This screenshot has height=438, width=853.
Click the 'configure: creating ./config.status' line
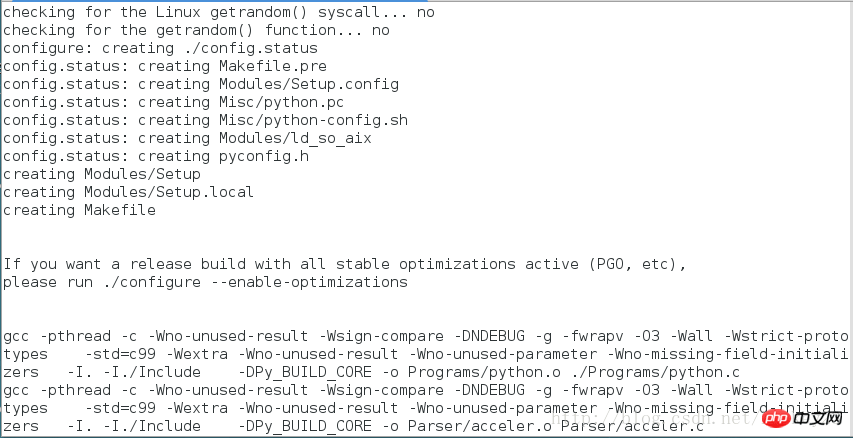tap(160, 48)
